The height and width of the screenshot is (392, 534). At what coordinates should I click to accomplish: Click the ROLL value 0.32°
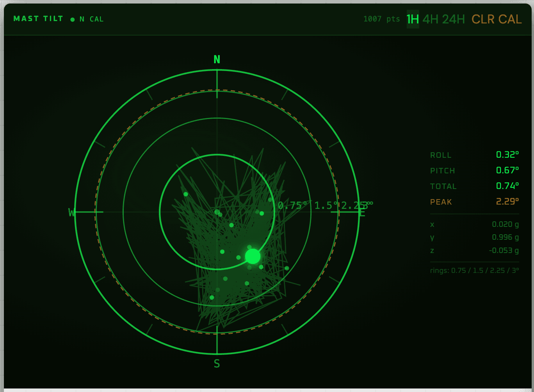click(507, 155)
